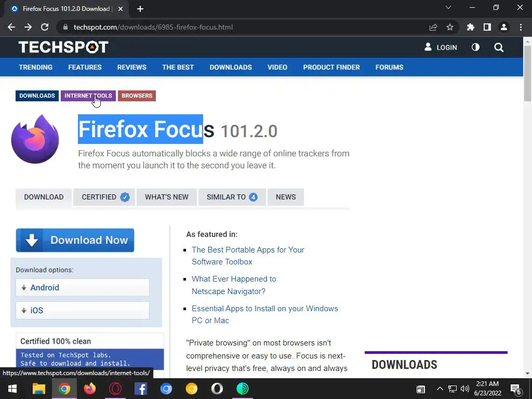Go forward with the browser forward arrow
Viewport: 532px width, 399px height.
point(28,27)
